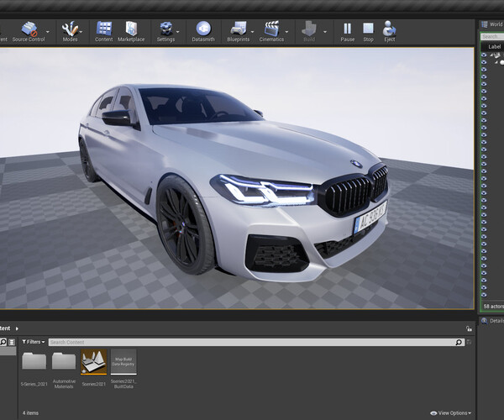The width and height of the screenshot is (504, 420).
Task: Select the 5series2021 level asset
Action: 93,369
